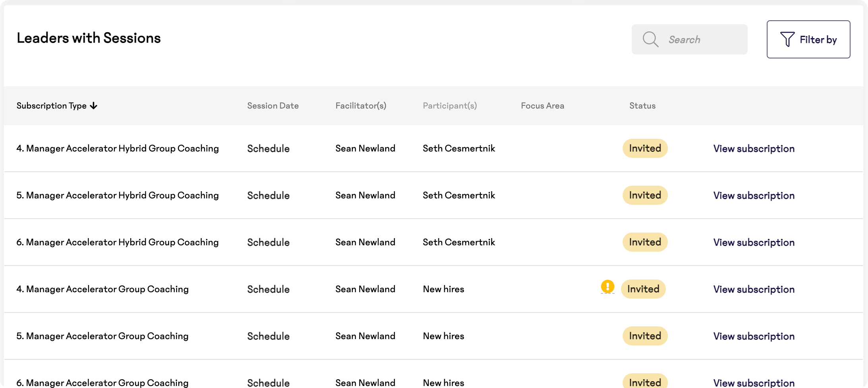
Task: View subscription for 4. Manager Accelerator Group Coaching
Action: coord(754,289)
